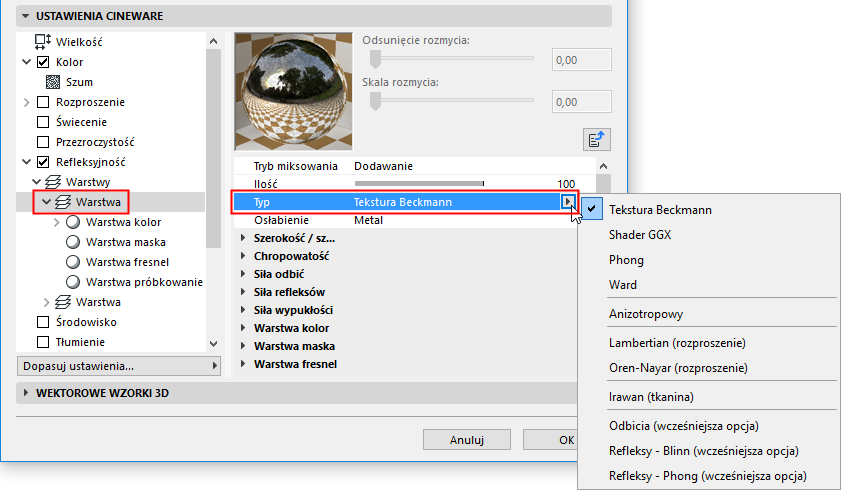Click the Wielkość size icon

[x=43, y=41]
